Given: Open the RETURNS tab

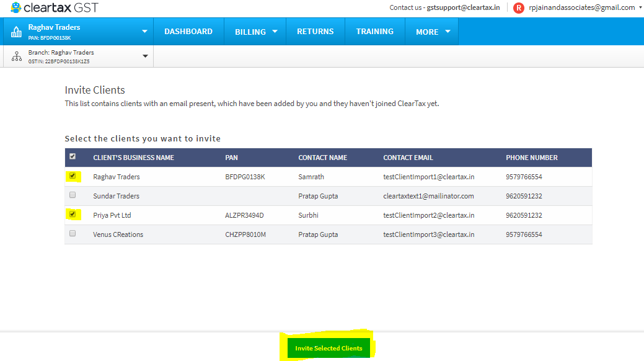Looking at the screenshot, I should coord(315,31).
